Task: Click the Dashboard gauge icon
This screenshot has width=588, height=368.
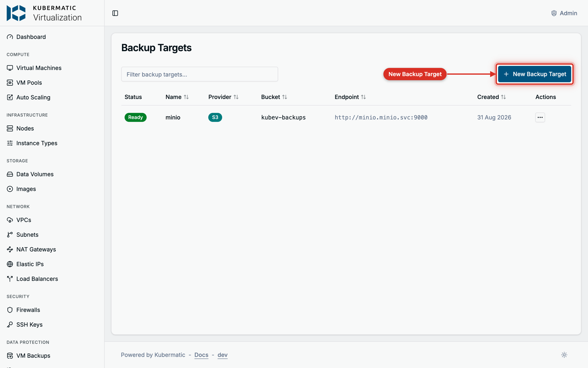Action: [x=10, y=37]
